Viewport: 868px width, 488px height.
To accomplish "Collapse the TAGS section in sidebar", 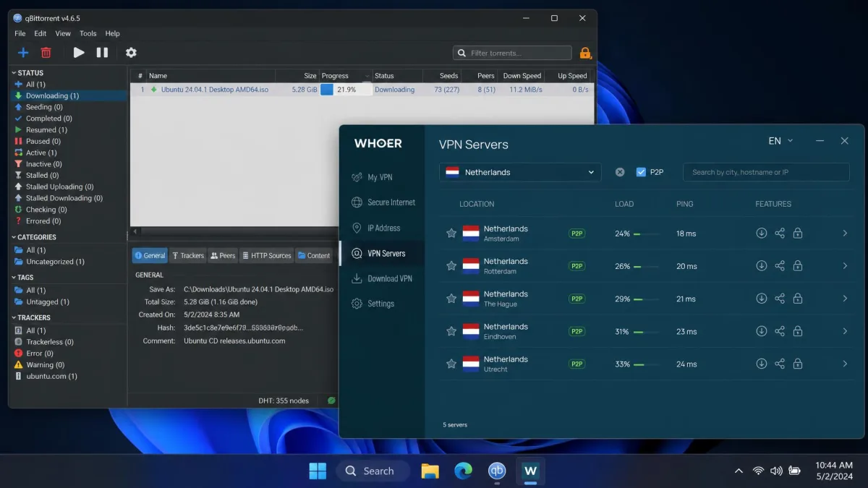I will coord(14,278).
